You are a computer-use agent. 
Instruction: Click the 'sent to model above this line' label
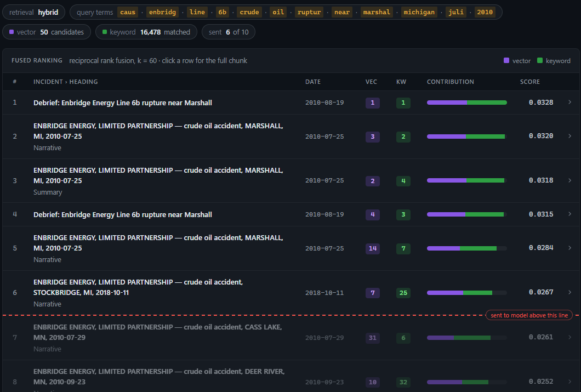pyautogui.click(x=529, y=315)
